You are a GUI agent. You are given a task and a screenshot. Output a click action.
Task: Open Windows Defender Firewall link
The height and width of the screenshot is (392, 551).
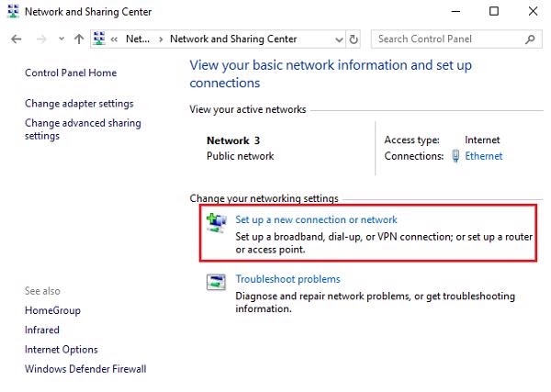point(85,369)
